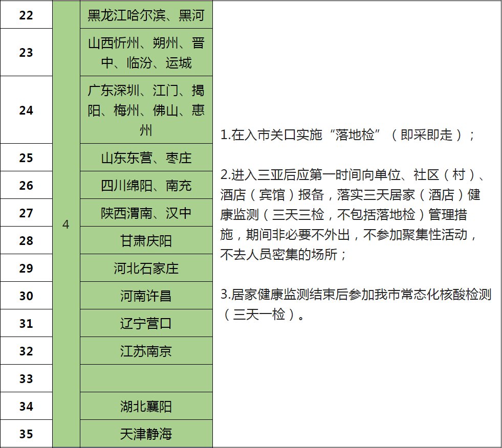Click the row number 35 cell

pyautogui.click(x=26, y=434)
